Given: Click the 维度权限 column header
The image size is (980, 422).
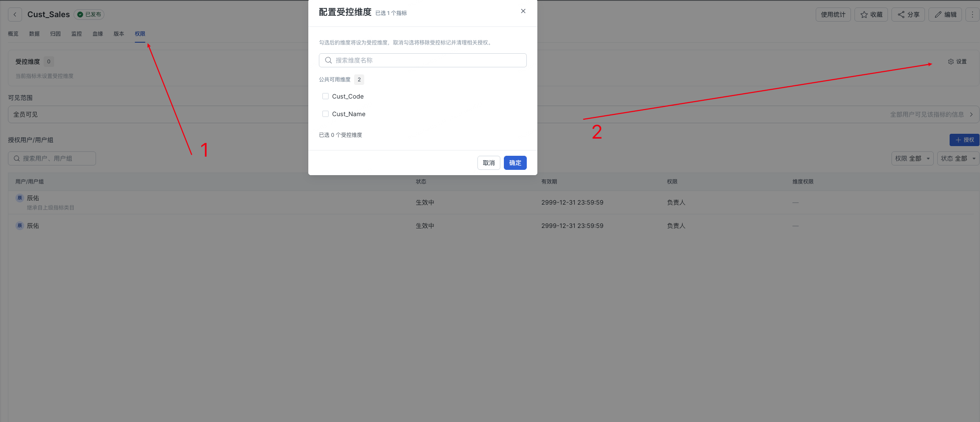Looking at the screenshot, I should (803, 182).
